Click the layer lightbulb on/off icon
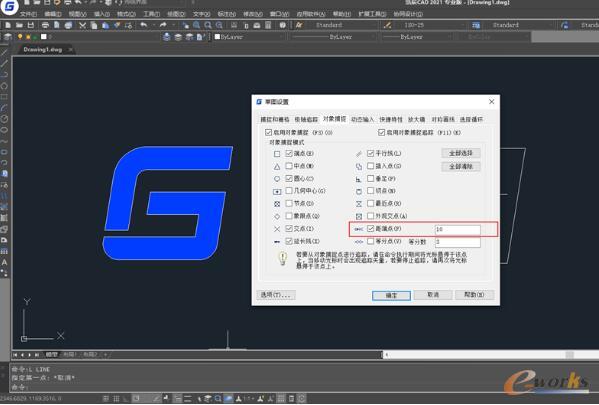Screen dimensions: 599x405 click(20, 37)
